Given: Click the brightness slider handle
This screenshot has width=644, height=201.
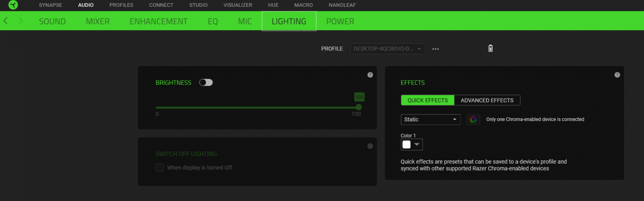Looking at the screenshot, I should pyautogui.click(x=359, y=107).
